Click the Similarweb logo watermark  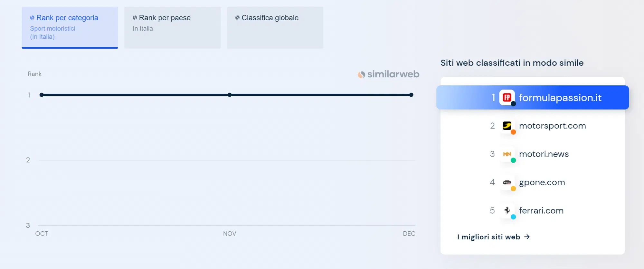tap(388, 74)
